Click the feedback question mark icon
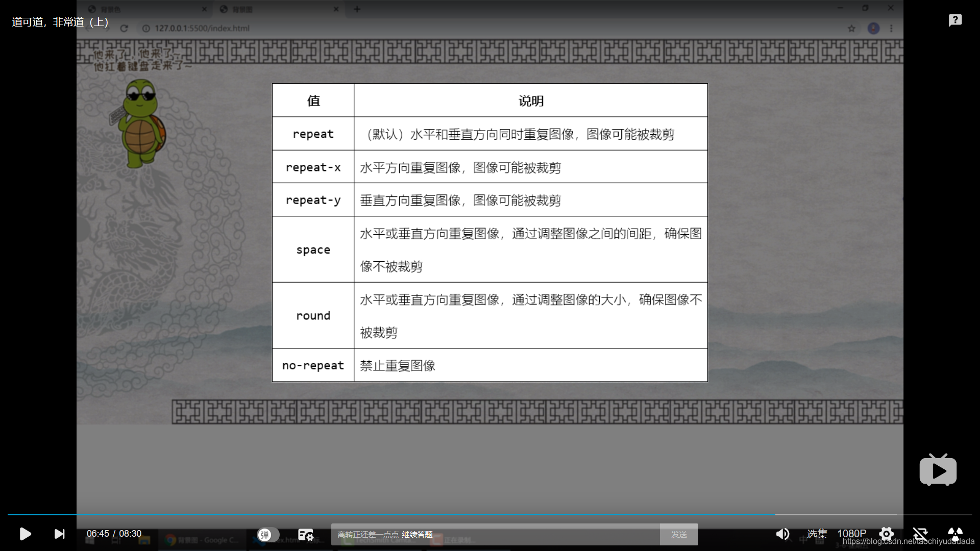 point(955,20)
